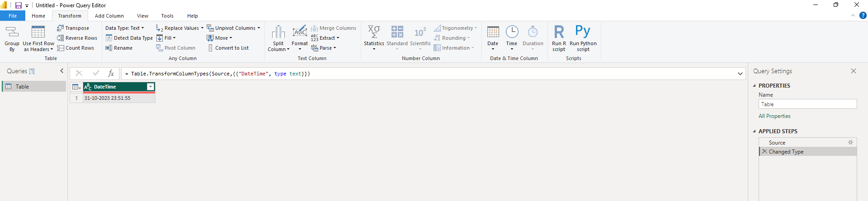Click Unpivot Columns

[x=233, y=28]
